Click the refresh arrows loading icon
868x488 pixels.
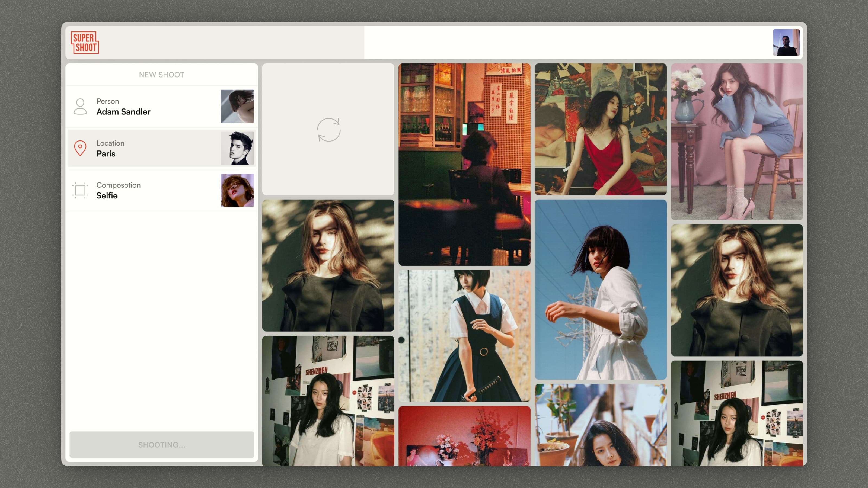pyautogui.click(x=328, y=130)
